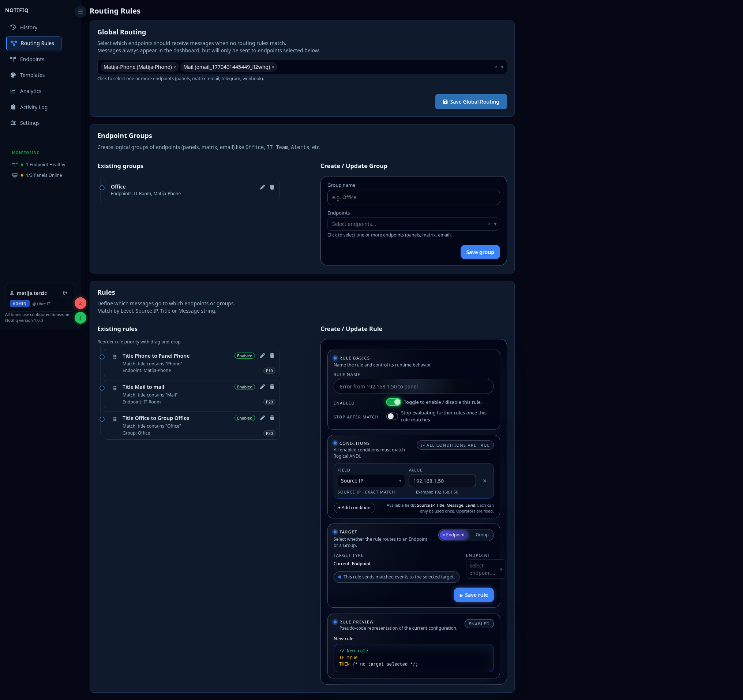Remove the Source IP condition row
The height and width of the screenshot is (700, 743).
tap(485, 481)
